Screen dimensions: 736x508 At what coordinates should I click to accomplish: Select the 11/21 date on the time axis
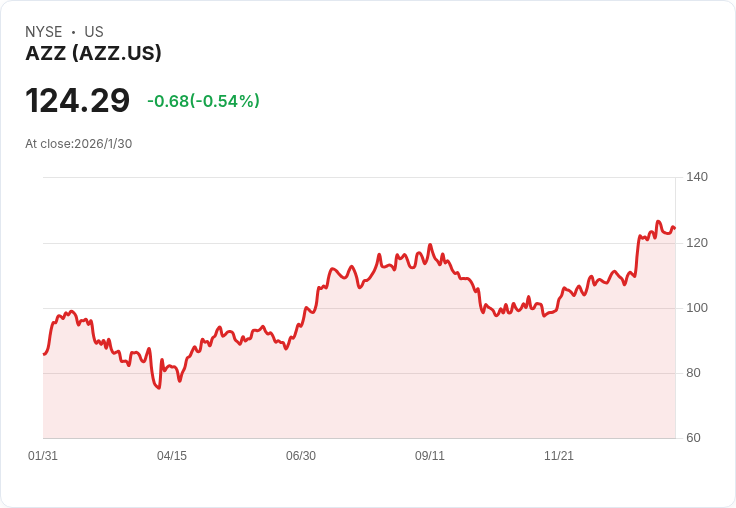pyautogui.click(x=559, y=456)
